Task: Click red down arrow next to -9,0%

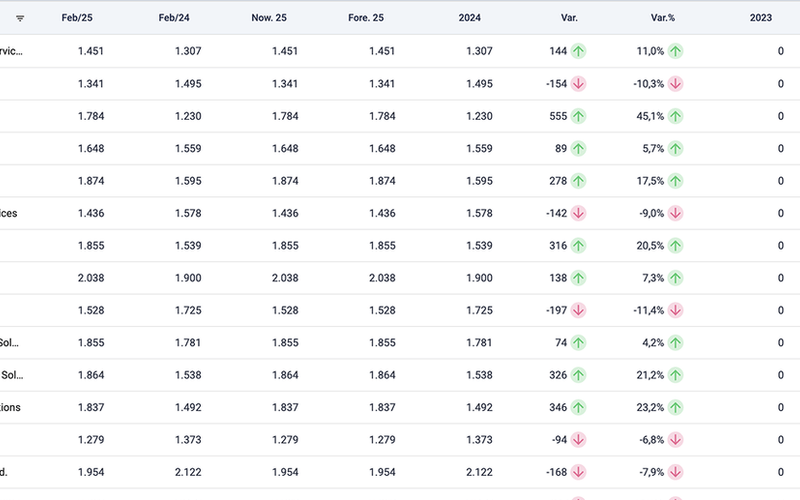Action: coord(676,213)
